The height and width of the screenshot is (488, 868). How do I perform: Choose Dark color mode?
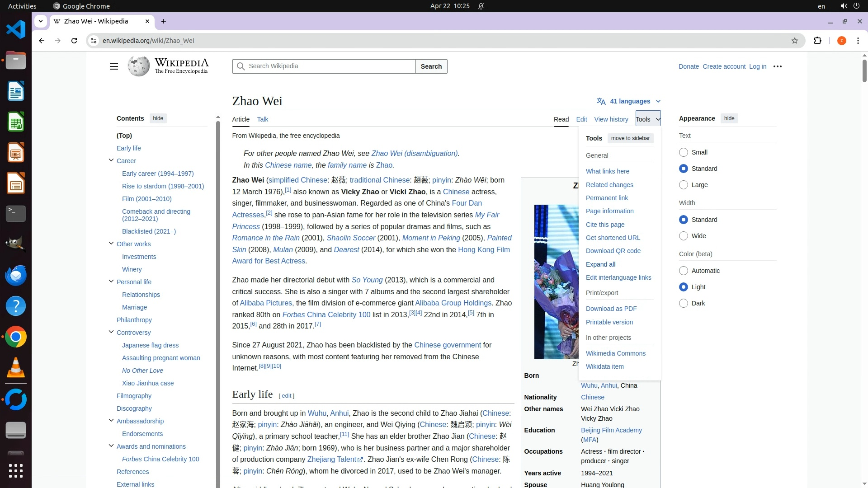pos(683,303)
